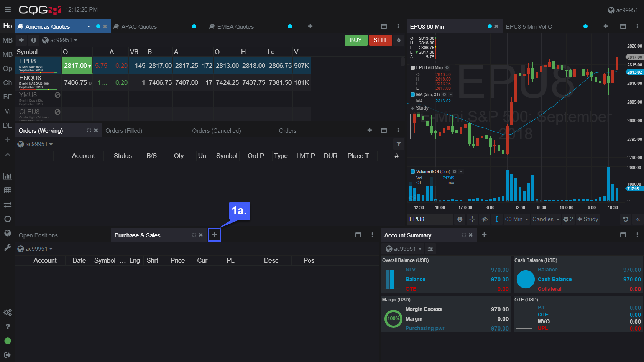Open the table grid widget in sidebar
This screenshot has width=644, height=362.
point(7,190)
